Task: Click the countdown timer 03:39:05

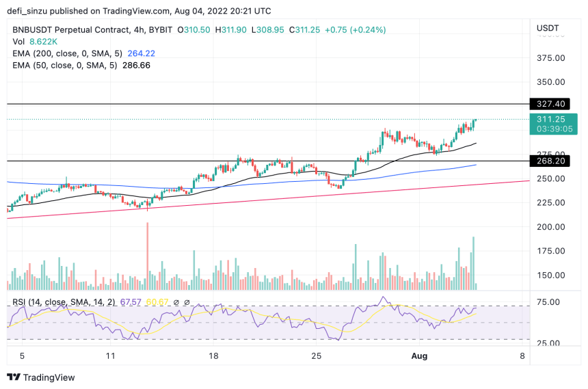Action: point(554,129)
